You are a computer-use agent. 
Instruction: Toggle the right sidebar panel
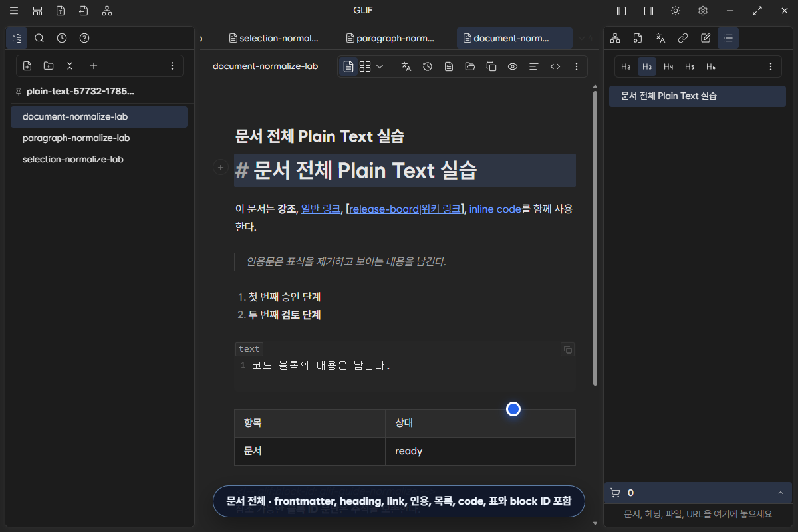coord(648,11)
